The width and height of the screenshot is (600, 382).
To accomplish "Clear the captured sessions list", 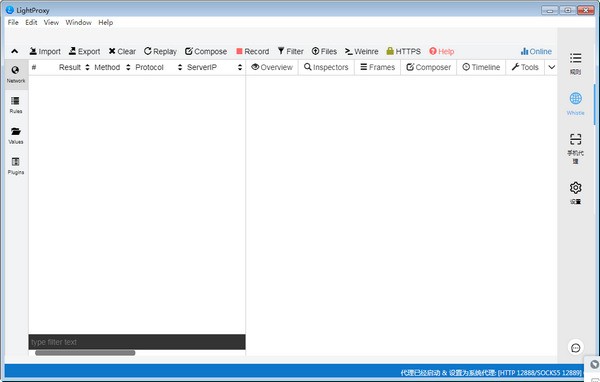I will [x=122, y=51].
